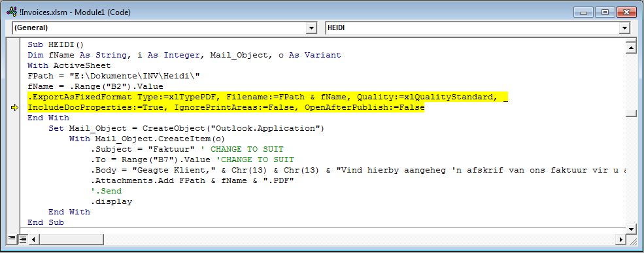Click the Set Mail_Object = CreateObject line

pos(186,128)
